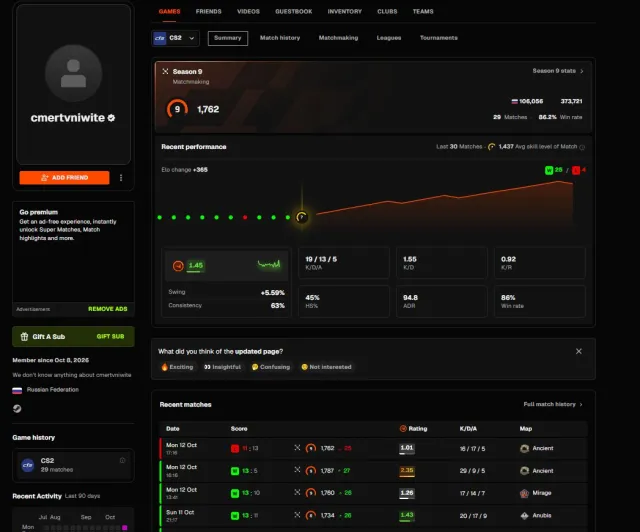The height and width of the screenshot is (532, 640).
Task: Click the gift box icon
Action: pyautogui.click(x=24, y=336)
